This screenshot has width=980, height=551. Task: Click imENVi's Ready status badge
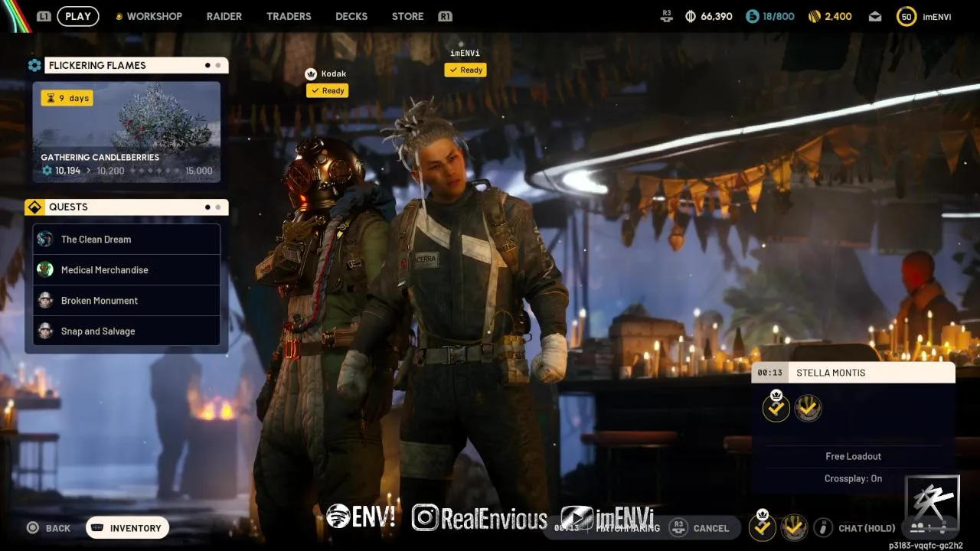[x=465, y=70]
